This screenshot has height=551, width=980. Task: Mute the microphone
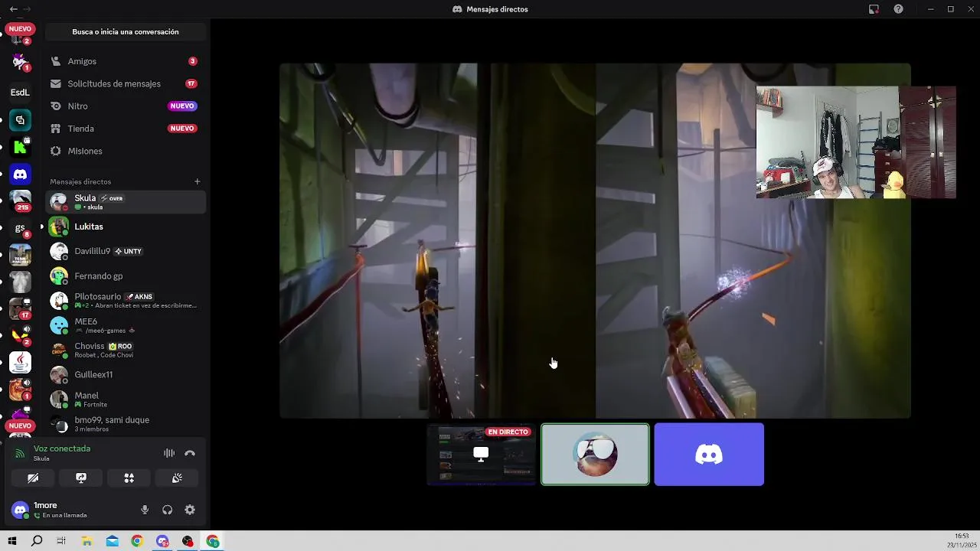click(x=145, y=510)
